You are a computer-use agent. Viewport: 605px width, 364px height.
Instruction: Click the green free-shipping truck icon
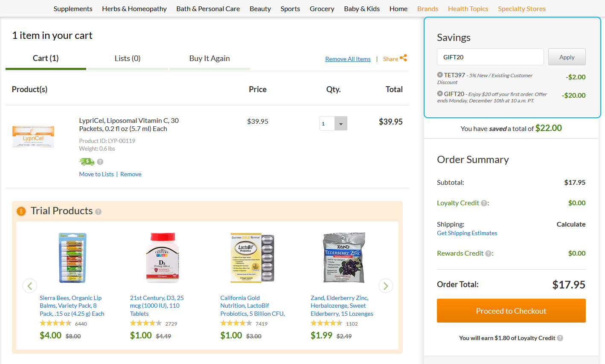point(87,162)
